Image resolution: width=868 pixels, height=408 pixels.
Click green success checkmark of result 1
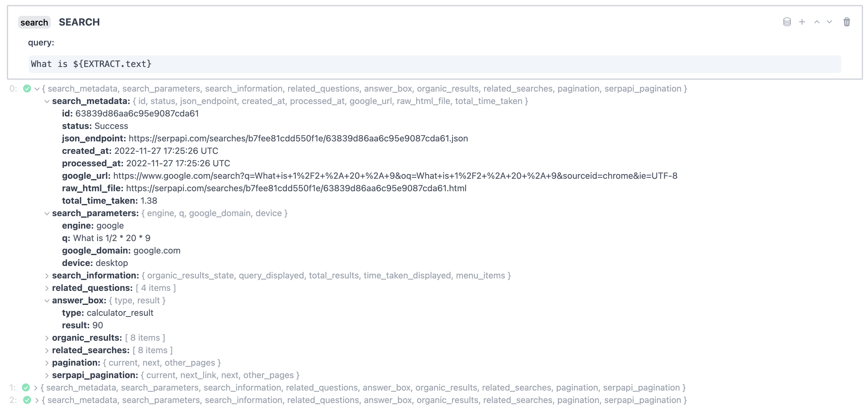(26, 388)
